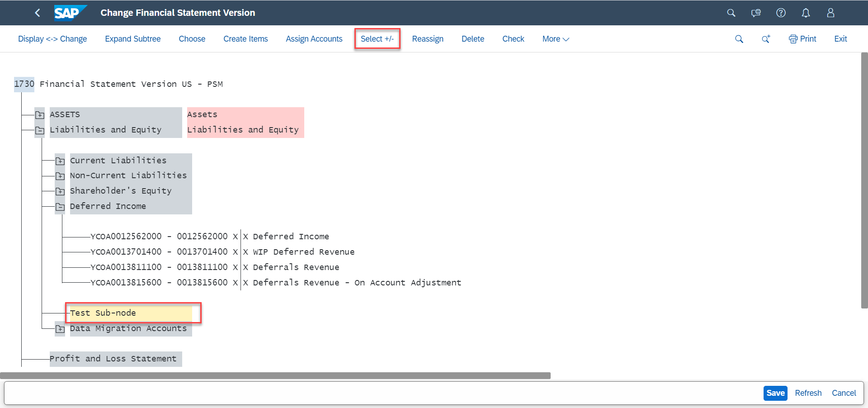Viewport: 868px width, 408px height.
Task: Click the toolbar Find magnifier icon
Action: pos(739,39)
